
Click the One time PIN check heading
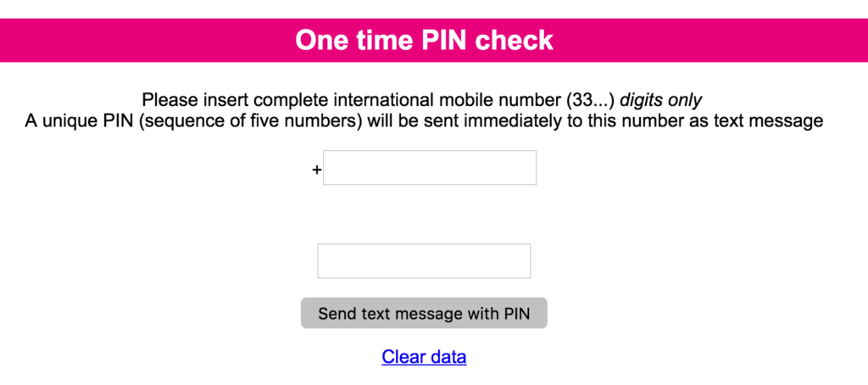click(x=424, y=40)
